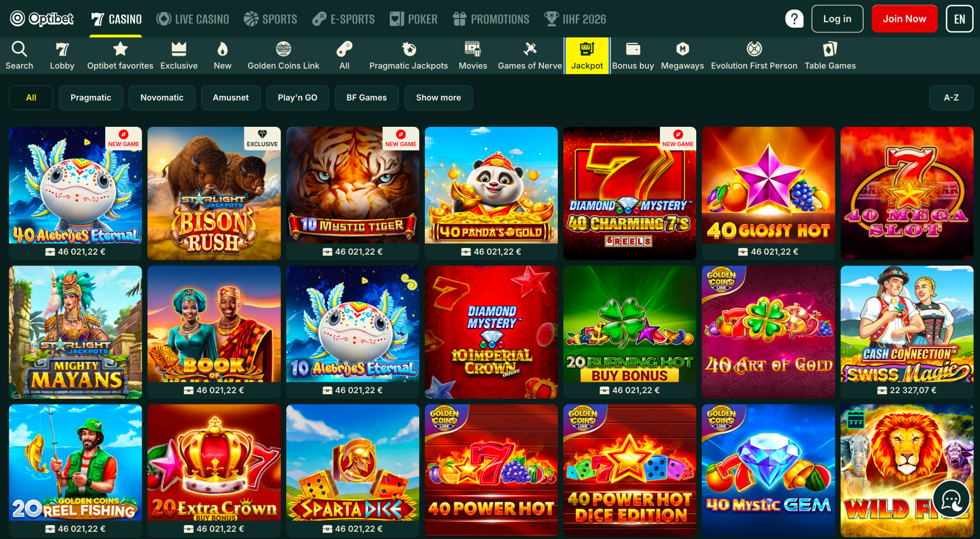The height and width of the screenshot is (539, 980).
Task: Open the Wild Fire lion game
Action: (907, 471)
